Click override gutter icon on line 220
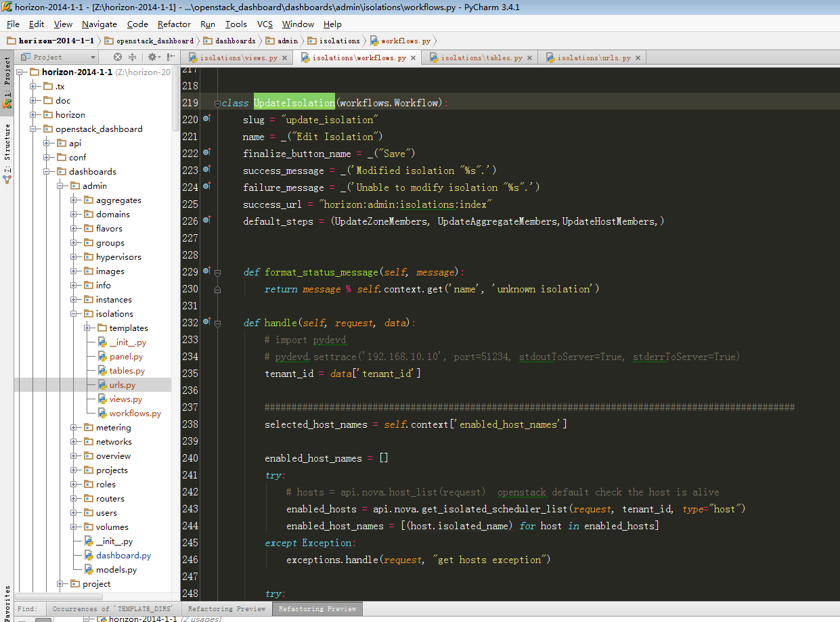Viewport: 840px width, 622px height. tap(207, 119)
